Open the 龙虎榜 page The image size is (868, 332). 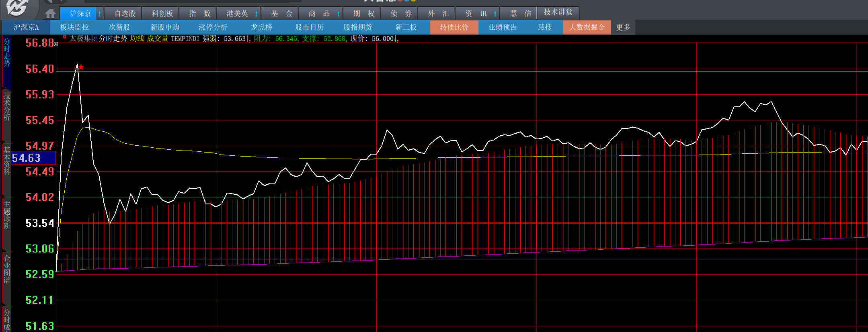(261, 27)
